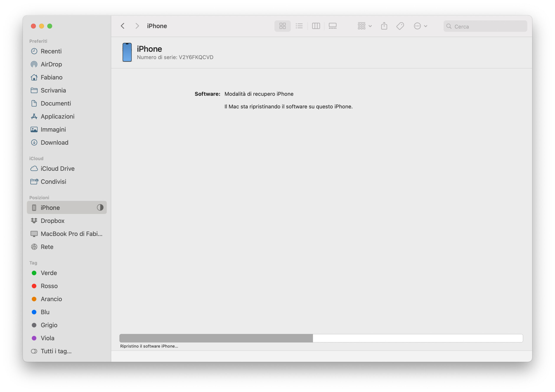Click the Cerca search field
Viewport: 555px width, 392px height.
(485, 26)
